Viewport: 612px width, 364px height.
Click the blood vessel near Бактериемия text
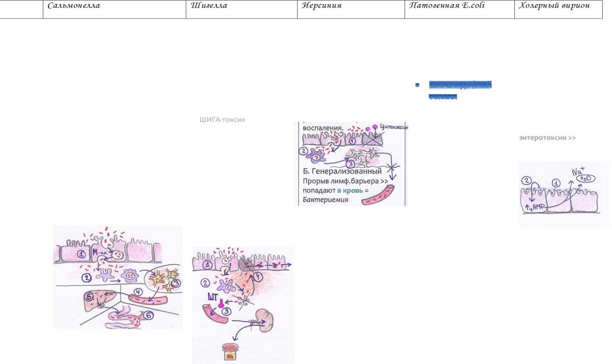click(378, 195)
